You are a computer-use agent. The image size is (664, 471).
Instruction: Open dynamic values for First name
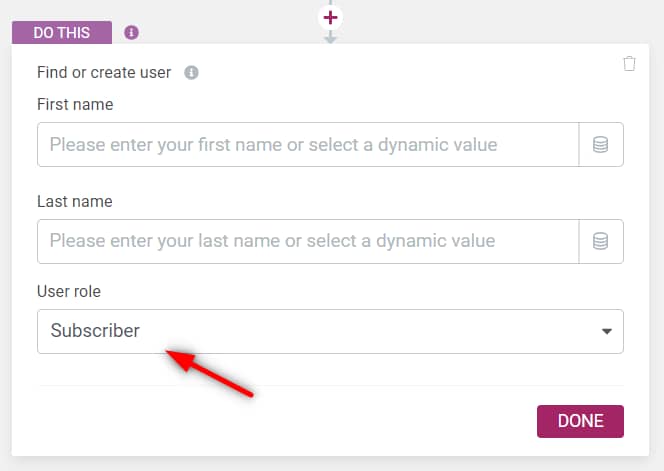601,144
